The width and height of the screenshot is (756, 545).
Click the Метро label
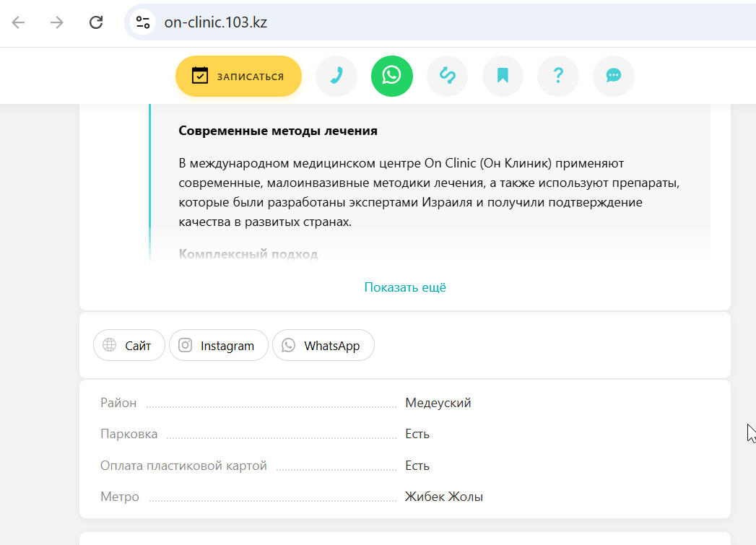pos(120,497)
